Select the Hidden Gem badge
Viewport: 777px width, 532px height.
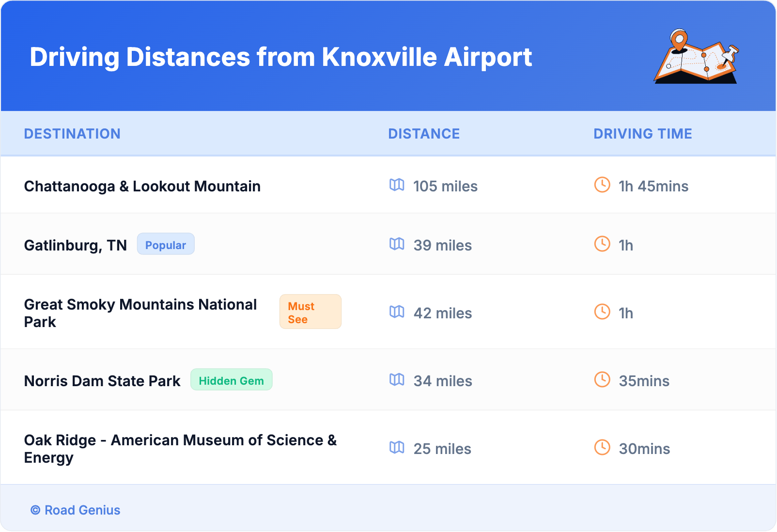tap(231, 380)
